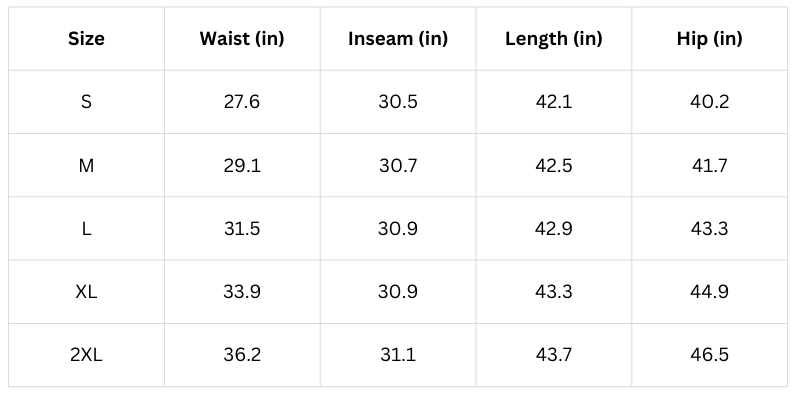
Task: Click the Length (in) column header
Action: (x=554, y=39)
